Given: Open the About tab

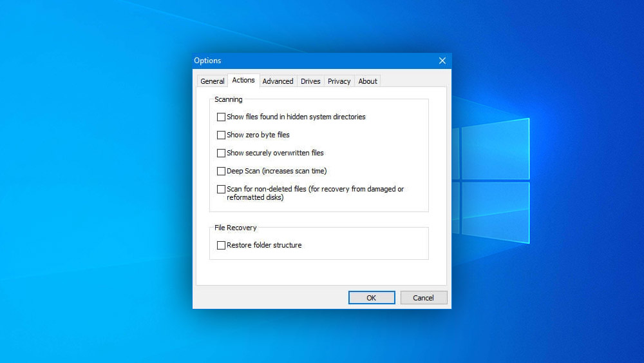Looking at the screenshot, I should click(368, 81).
